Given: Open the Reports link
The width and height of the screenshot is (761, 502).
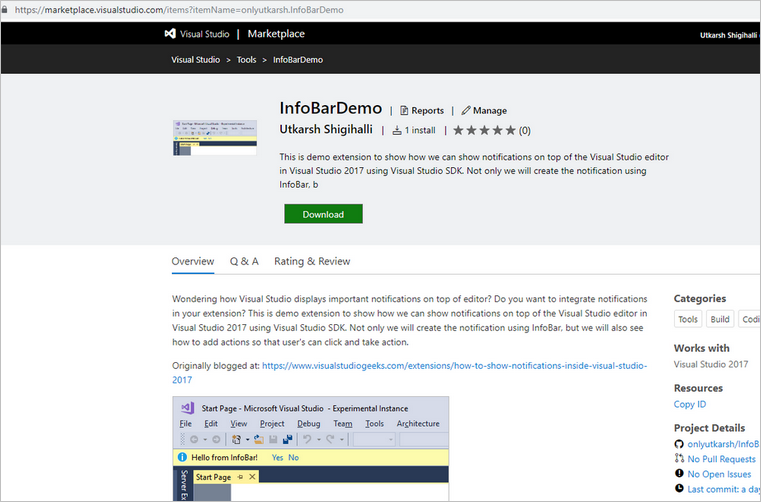Looking at the screenshot, I should [x=427, y=111].
